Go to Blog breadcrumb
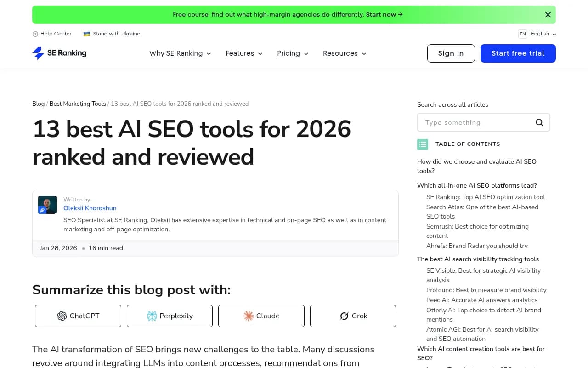 coord(38,104)
